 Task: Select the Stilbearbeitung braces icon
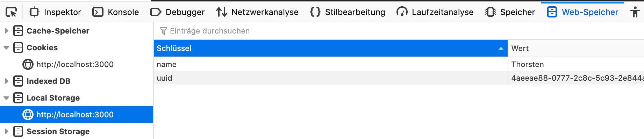click(315, 12)
